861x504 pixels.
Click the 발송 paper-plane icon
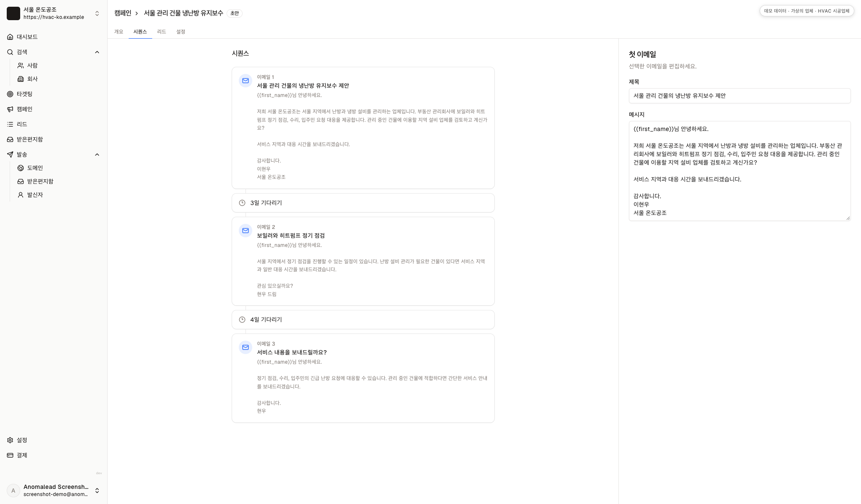[10, 155]
